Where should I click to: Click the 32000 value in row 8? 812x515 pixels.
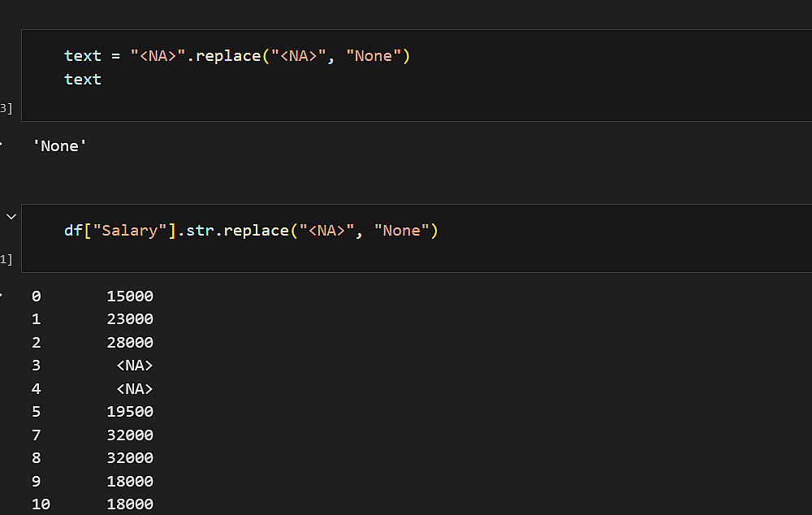tap(130, 458)
